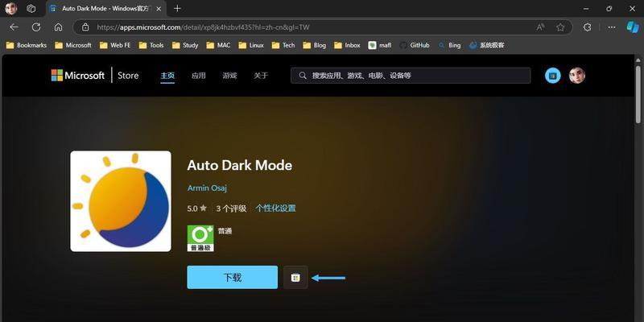Open the Blog bookmarks folder

(x=314, y=45)
